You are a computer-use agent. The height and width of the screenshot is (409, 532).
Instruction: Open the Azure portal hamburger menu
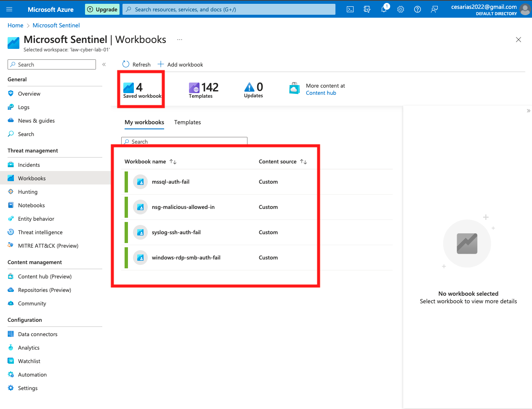coord(9,9)
